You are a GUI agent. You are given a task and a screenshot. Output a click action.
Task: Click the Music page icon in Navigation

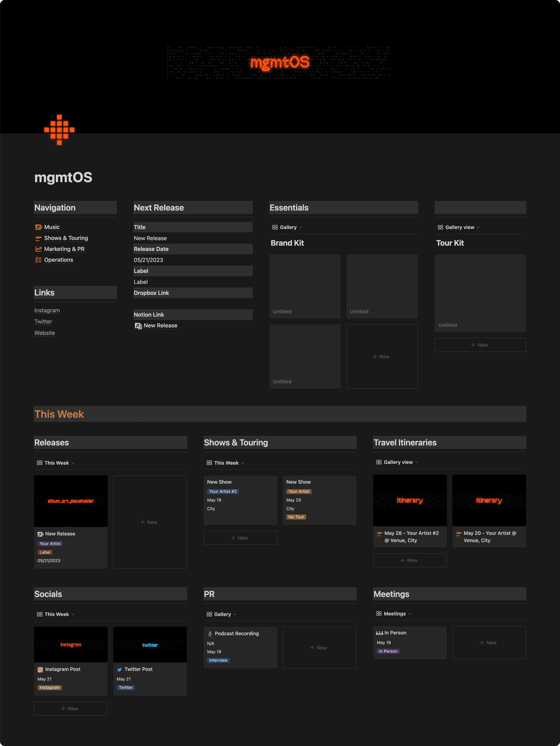tap(38, 227)
